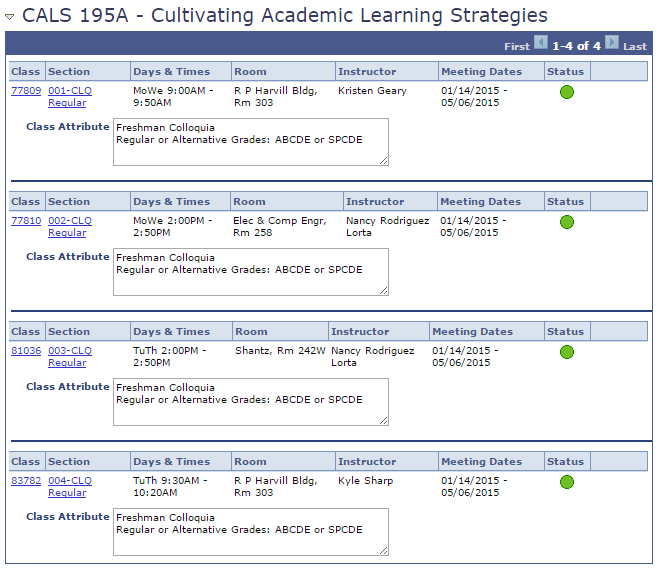The width and height of the screenshot is (672, 581).
Task: Open class number 81036 link
Action: point(26,351)
